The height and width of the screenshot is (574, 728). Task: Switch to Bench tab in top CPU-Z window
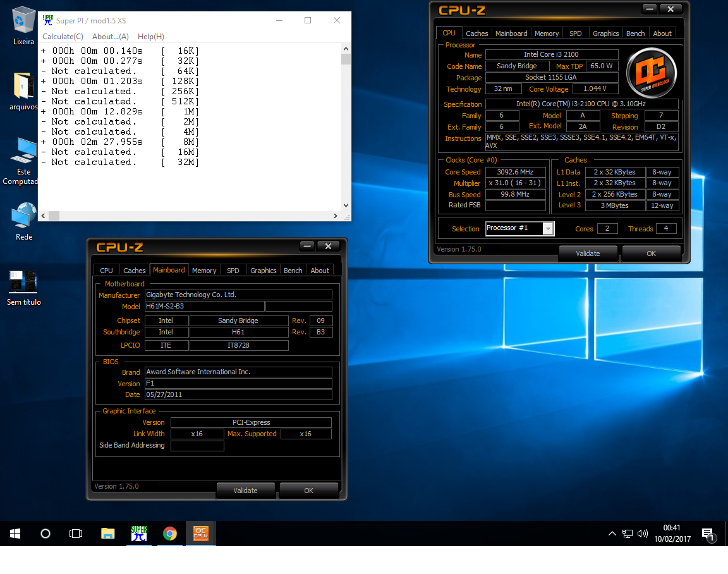(635, 34)
